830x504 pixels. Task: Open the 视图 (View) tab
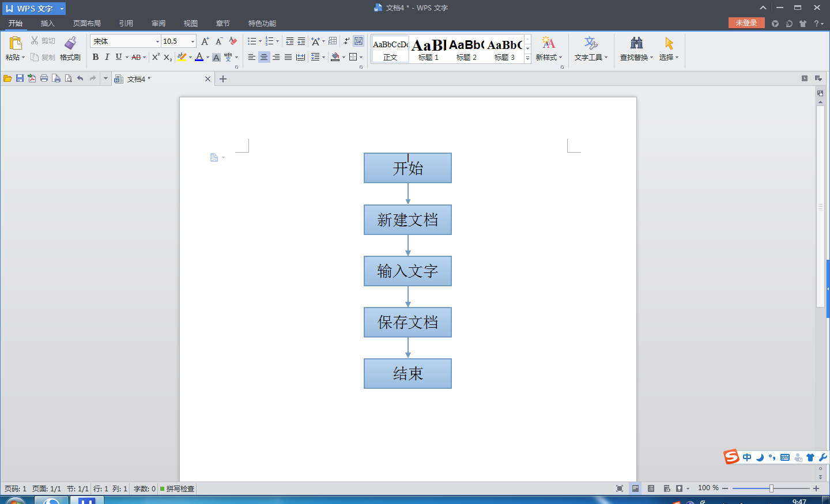(191, 24)
